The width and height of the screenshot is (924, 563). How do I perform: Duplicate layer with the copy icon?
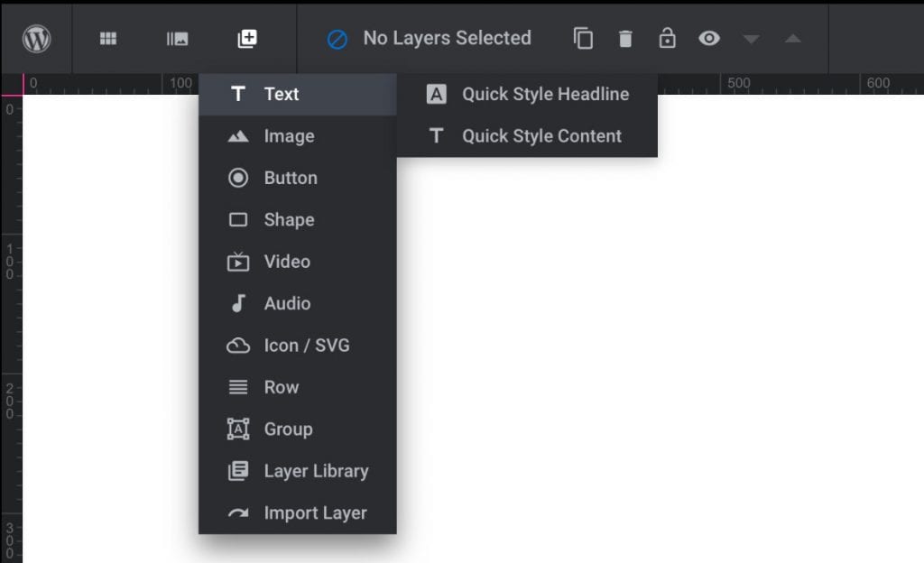(x=584, y=39)
